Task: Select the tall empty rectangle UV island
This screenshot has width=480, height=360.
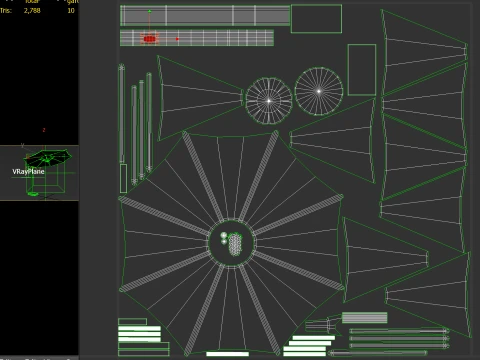Action: 362,70
